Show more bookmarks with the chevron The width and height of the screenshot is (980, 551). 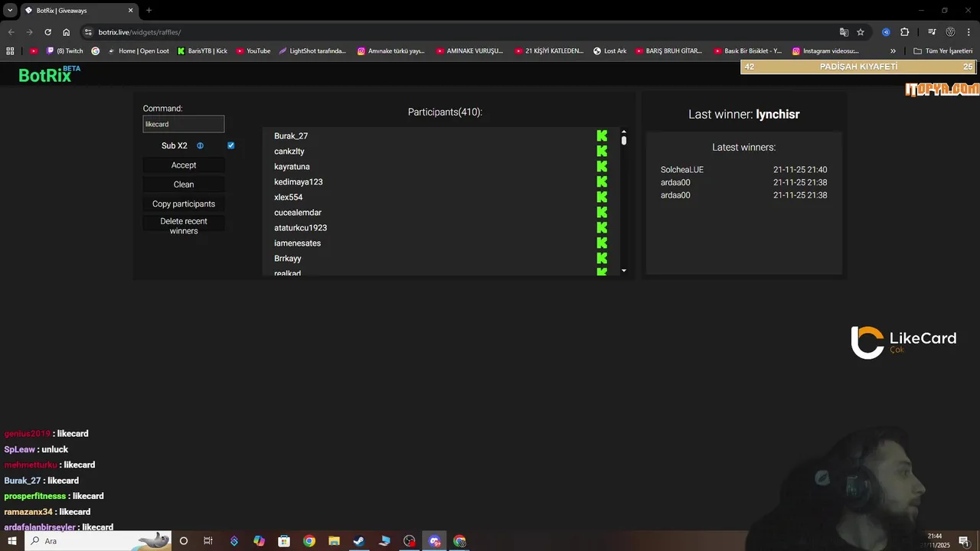coord(893,51)
